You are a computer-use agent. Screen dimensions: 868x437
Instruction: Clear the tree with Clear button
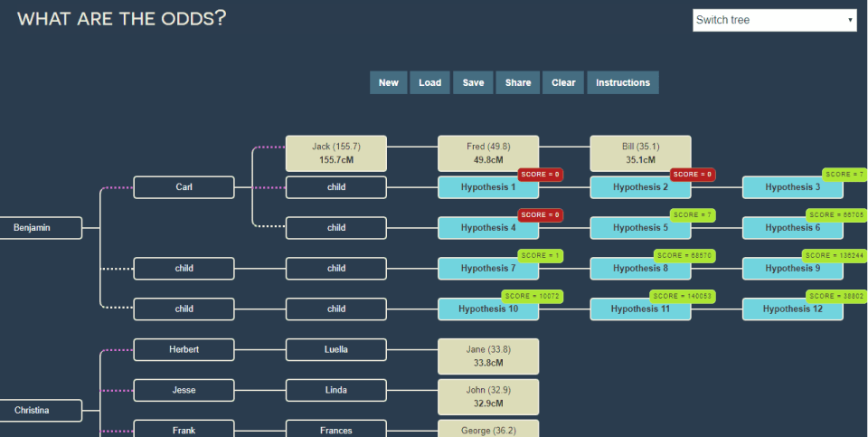click(563, 82)
